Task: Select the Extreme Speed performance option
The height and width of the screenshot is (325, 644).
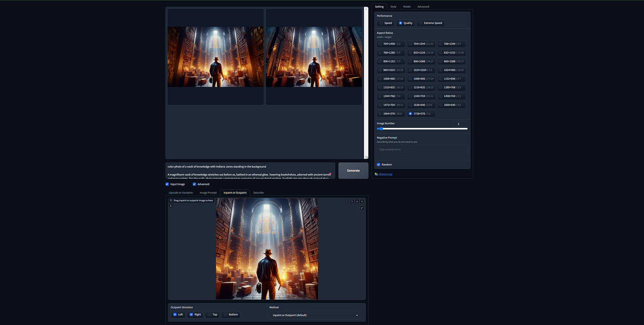Action: coord(430,23)
